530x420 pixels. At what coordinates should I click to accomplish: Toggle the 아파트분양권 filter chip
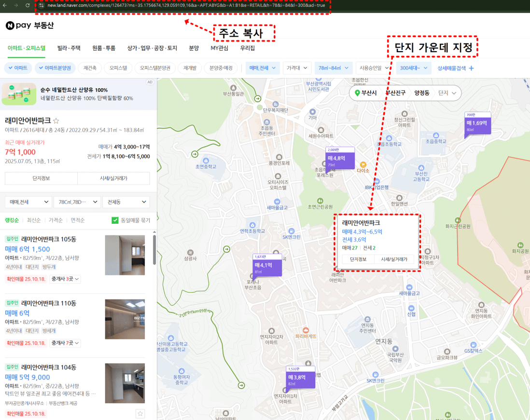pyautogui.click(x=55, y=68)
